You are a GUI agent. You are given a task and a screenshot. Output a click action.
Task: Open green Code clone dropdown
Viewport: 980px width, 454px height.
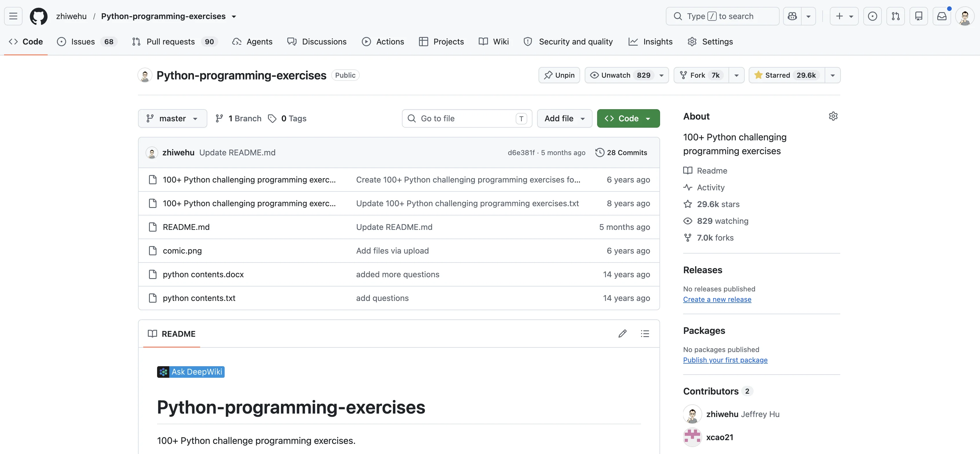(628, 118)
